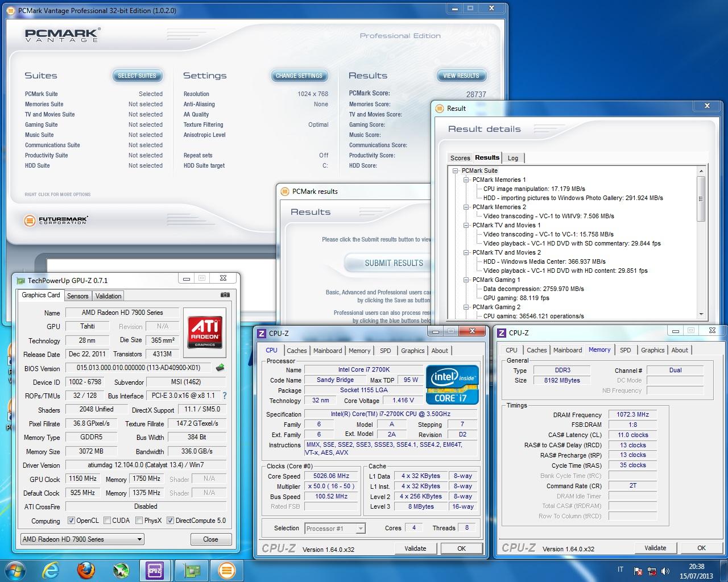Collapse the PCMark Gaming 1 node
This screenshot has height=582, width=728.
[466, 280]
